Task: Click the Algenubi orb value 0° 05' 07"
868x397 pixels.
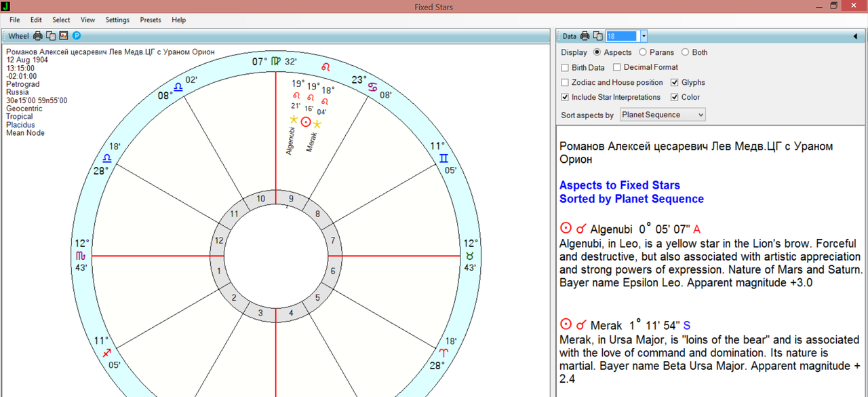Action: pos(665,229)
